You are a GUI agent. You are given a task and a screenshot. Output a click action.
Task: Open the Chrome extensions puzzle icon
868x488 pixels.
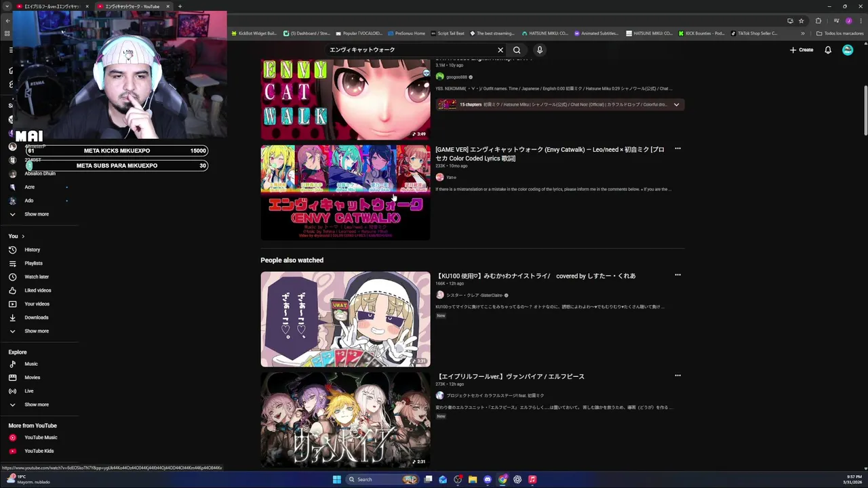coord(818,20)
